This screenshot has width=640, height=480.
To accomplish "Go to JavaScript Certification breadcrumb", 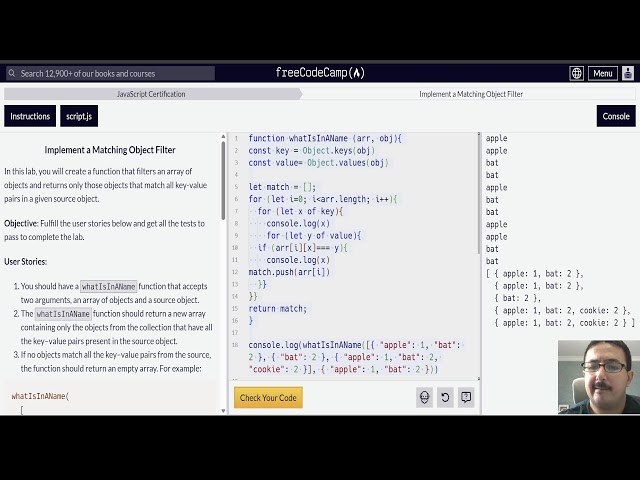I will coord(151,94).
